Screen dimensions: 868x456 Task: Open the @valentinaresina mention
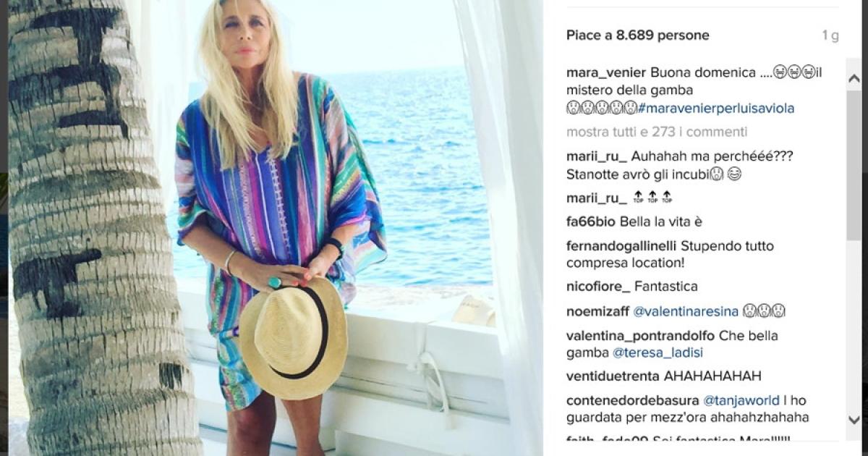pyautogui.click(x=685, y=311)
